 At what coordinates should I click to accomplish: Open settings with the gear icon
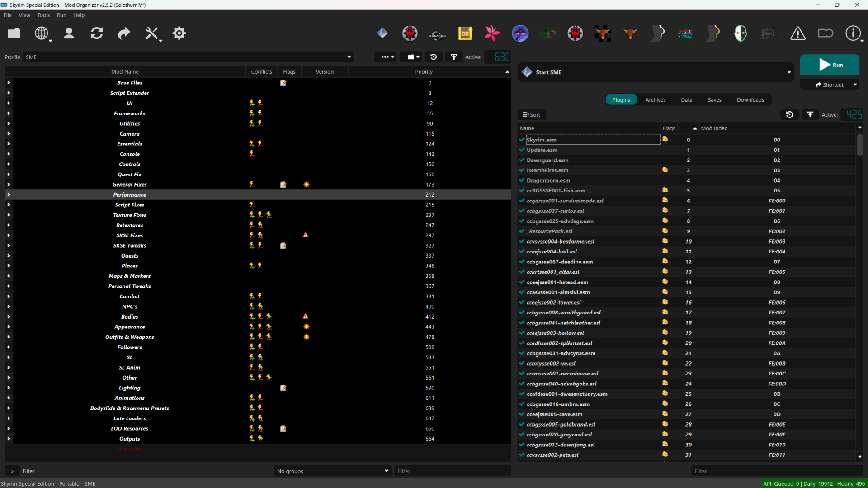point(179,33)
